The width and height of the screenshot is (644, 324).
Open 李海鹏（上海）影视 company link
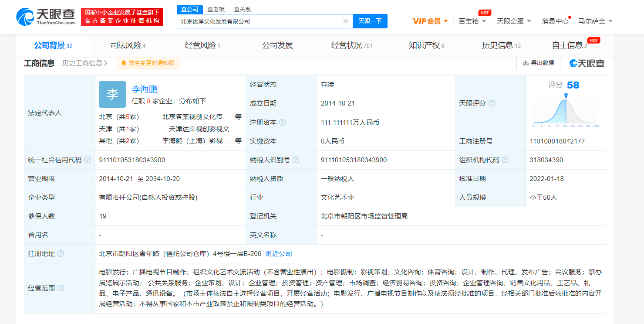click(x=196, y=141)
